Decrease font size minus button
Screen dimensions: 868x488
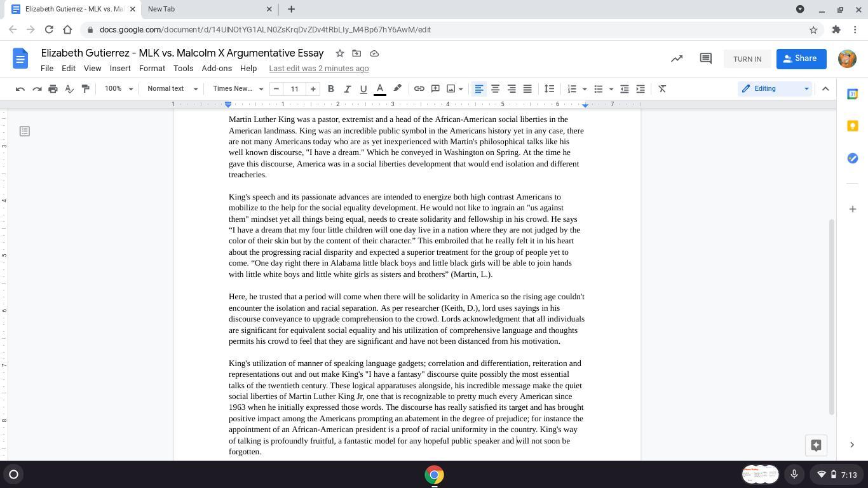pos(276,89)
